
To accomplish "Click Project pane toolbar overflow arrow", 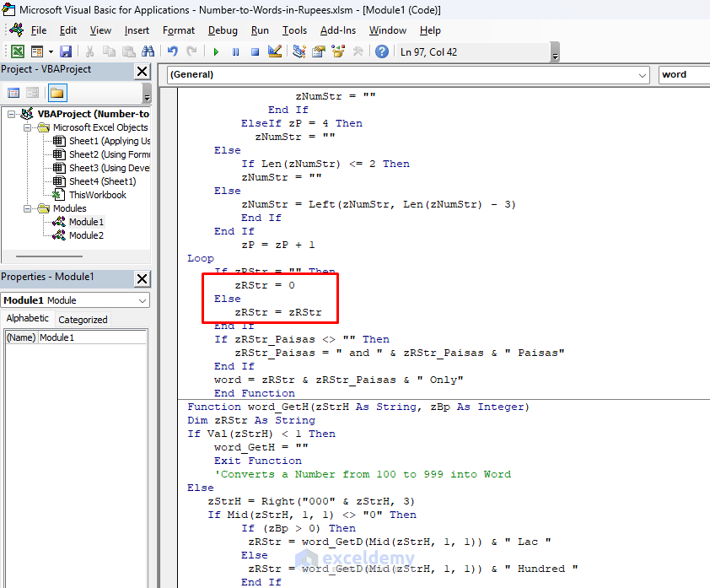I will [x=146, y=94].
